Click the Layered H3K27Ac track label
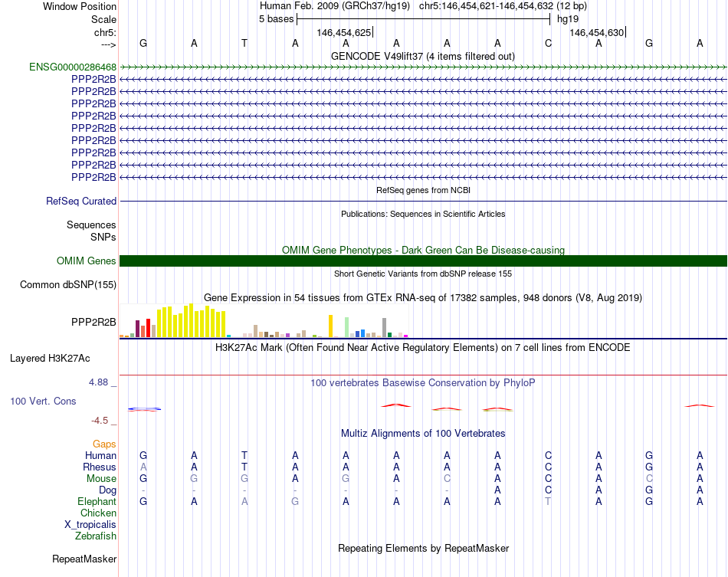 (50, 358)
